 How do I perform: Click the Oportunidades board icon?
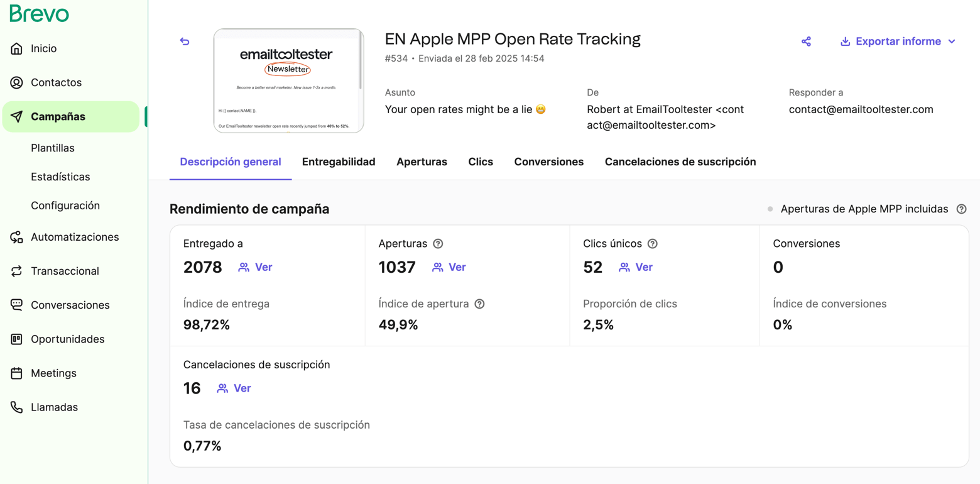coord(17,339)
